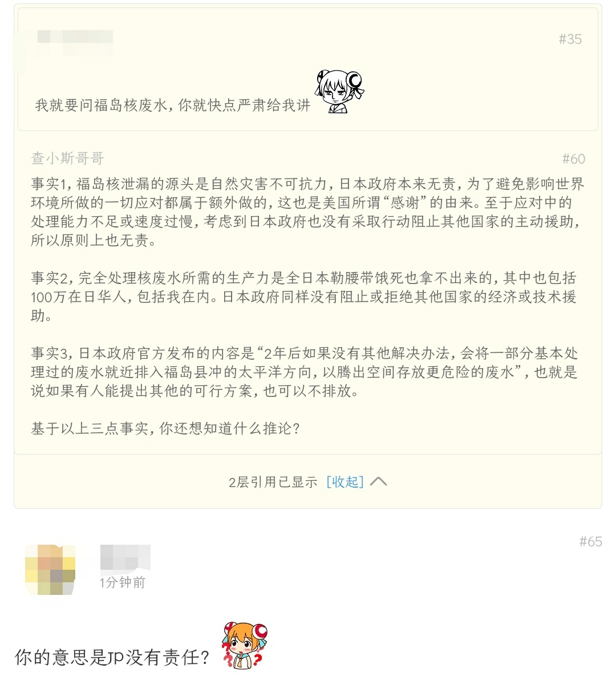Click the paragraph starting with 事实1
The height and width of the screenshot is (677, 616).
tap(308, 212)
